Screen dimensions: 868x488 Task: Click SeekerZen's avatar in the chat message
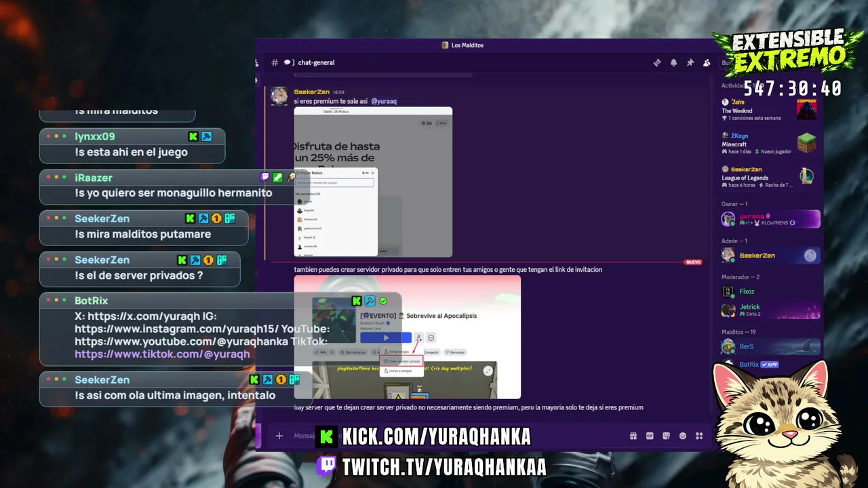[x=279, y=96]
